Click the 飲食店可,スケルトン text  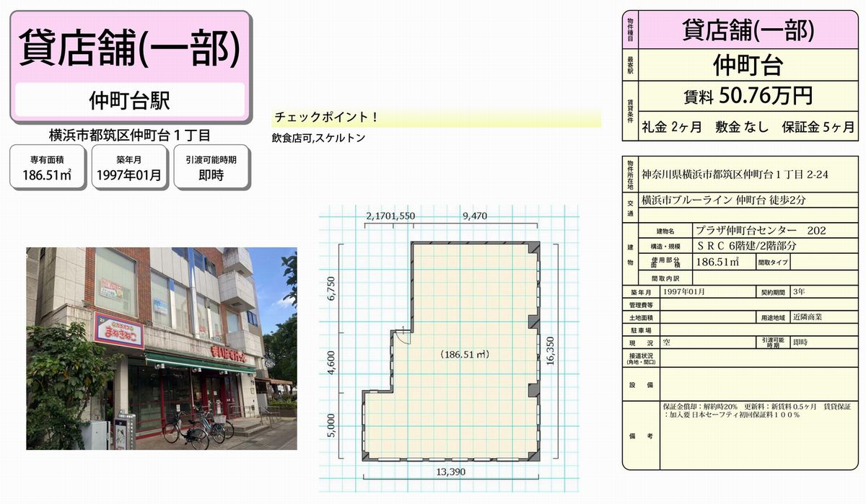click(319, 137)
